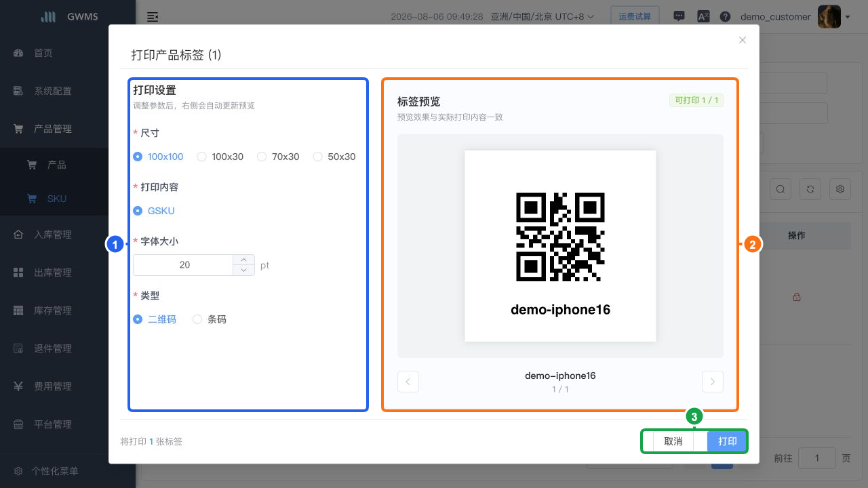Click the page jump input field
This screenshot has height=488, width=868.
(x=817, y=458)
